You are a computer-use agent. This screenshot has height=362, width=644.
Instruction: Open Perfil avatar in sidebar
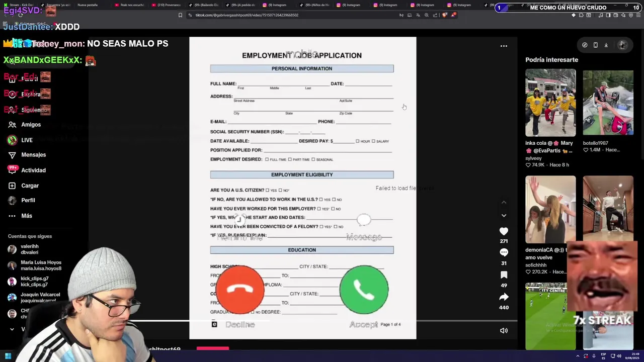[x=12, y=200]
